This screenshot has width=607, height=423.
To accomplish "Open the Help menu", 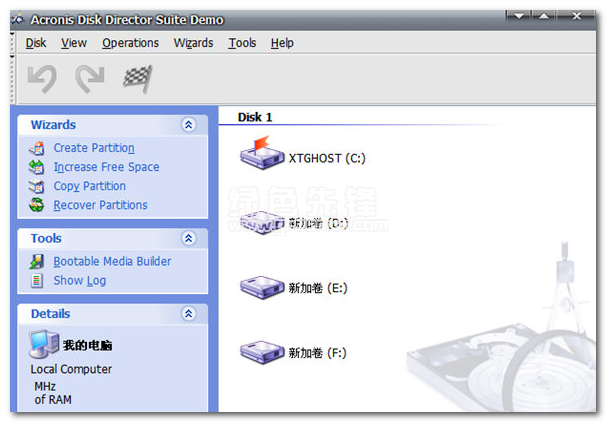I will [x=282, y=43].
